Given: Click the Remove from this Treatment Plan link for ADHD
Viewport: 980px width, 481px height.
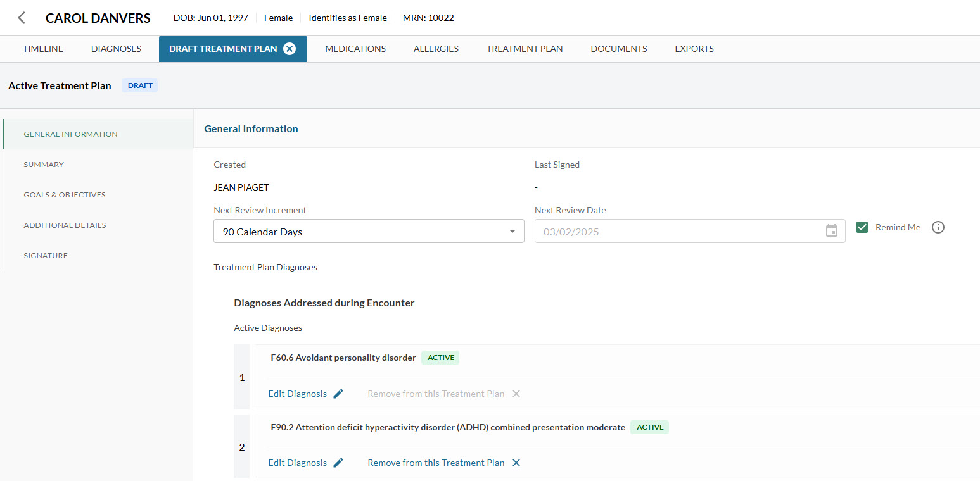Looking at the screenshot, I should (435, 462).
